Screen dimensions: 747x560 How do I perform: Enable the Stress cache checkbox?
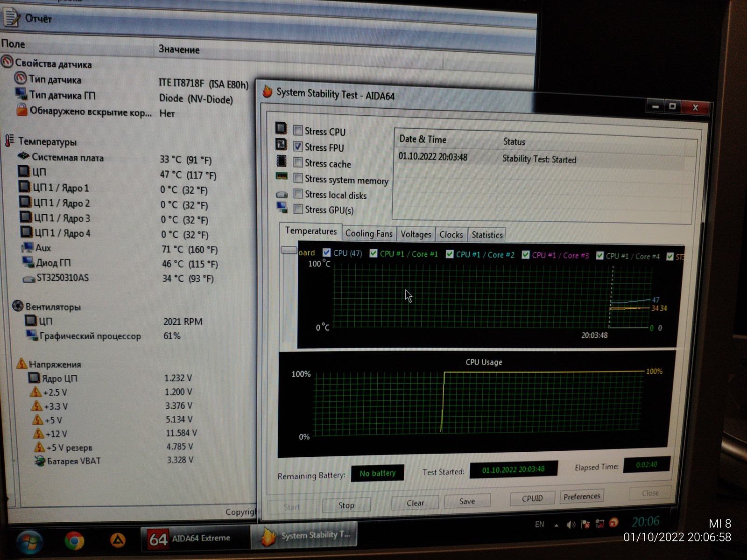click(298, 162)
